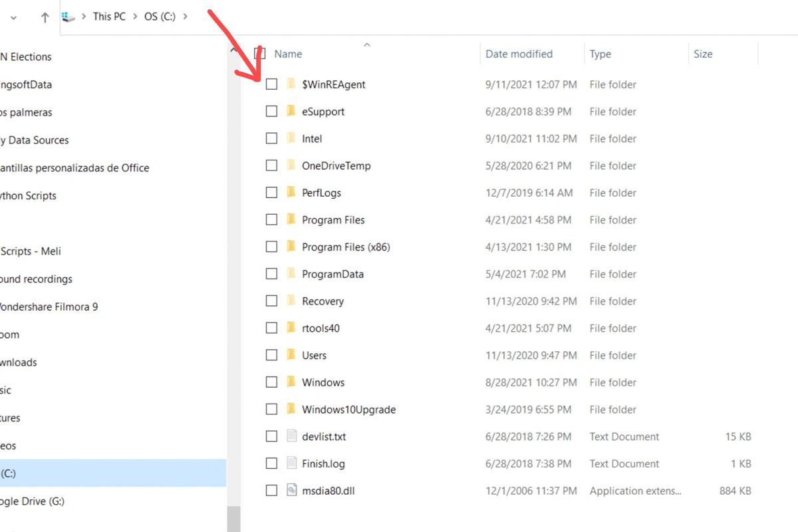Toggle the Name column sort arrow

click(367, 45)
